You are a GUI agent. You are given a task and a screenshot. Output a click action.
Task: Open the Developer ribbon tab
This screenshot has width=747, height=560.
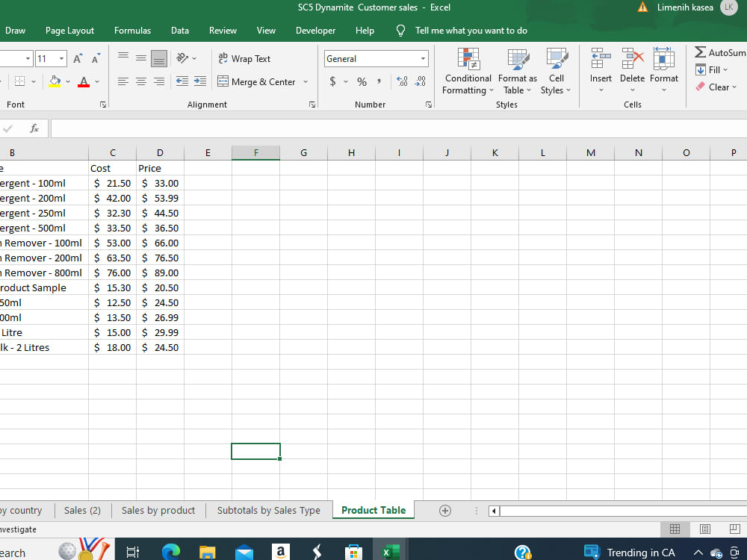coord(315,31)
